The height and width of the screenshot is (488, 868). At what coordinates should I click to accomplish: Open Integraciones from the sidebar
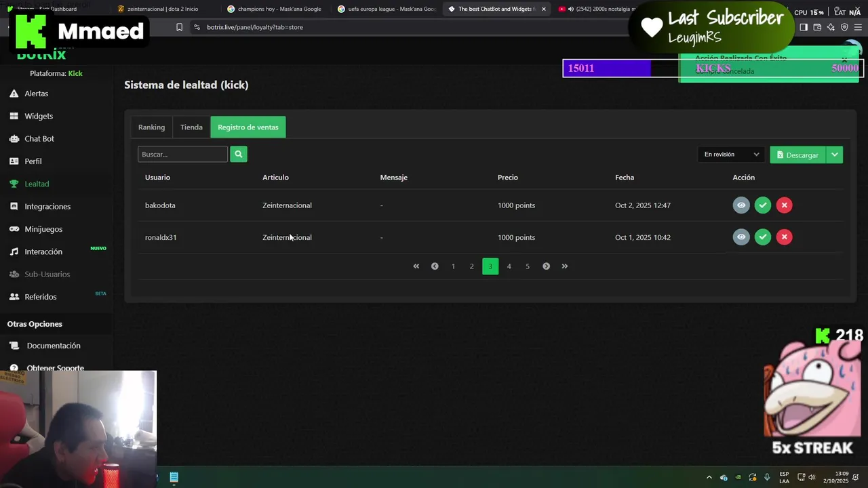(x=47, y=206)
